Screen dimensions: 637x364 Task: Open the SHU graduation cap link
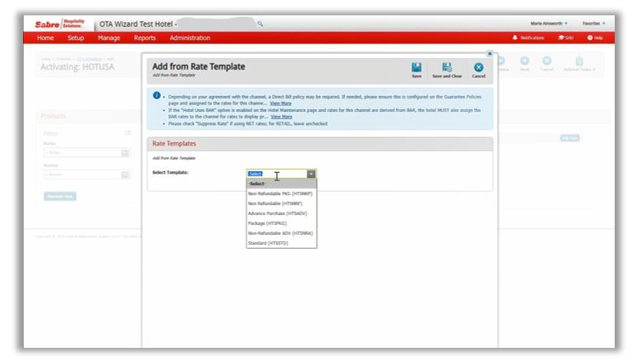tap(566, 38)
